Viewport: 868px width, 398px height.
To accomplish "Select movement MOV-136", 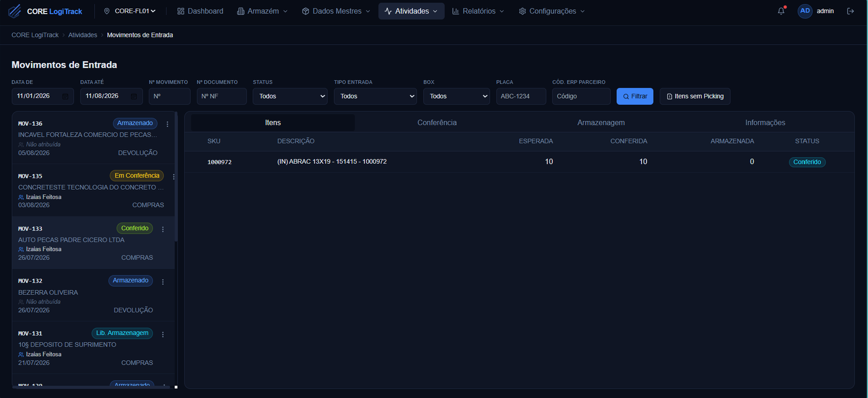I will [x=93, y=138].
